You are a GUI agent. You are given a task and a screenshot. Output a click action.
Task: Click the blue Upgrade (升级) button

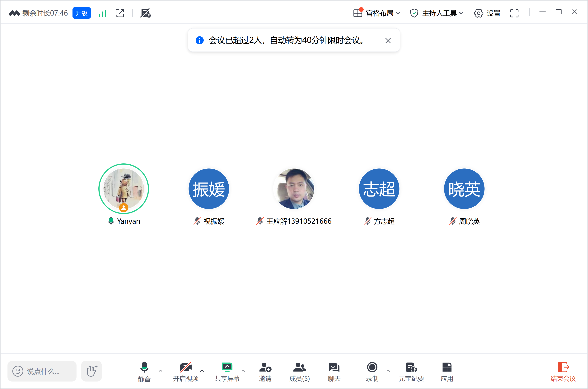(x=82, y=13)
